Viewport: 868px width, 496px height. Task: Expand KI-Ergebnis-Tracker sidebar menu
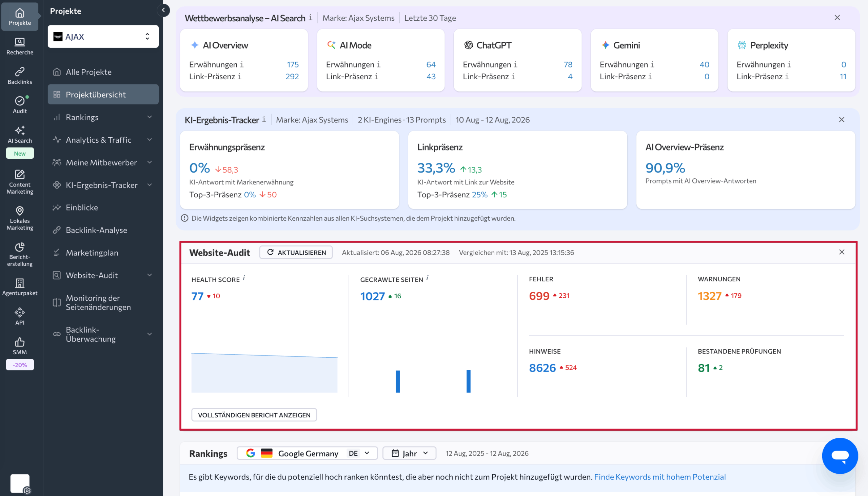[x=150, y=185]
